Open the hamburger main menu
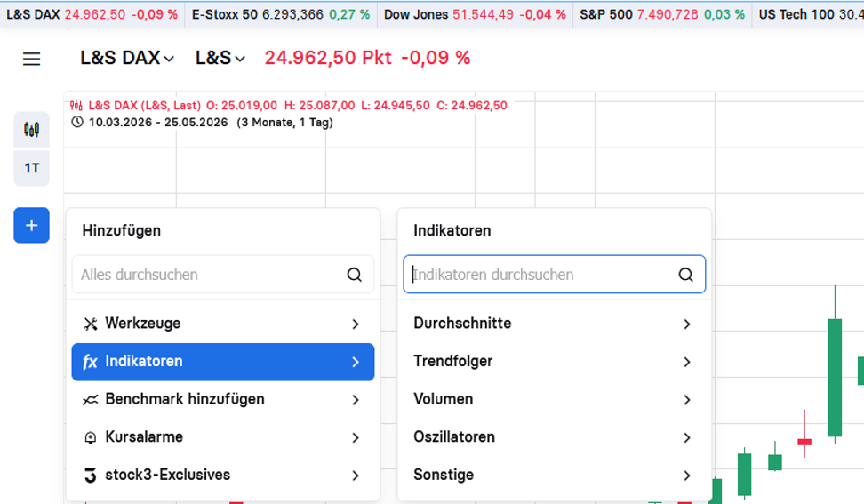864x504 pixels. (x=31, y=59)
